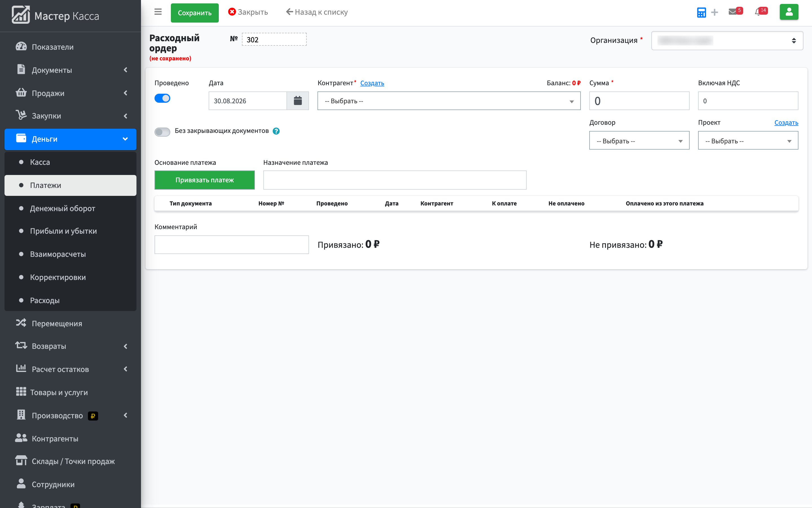
Task: Open Сотрудники in sidebar
Action: [70, 484]
